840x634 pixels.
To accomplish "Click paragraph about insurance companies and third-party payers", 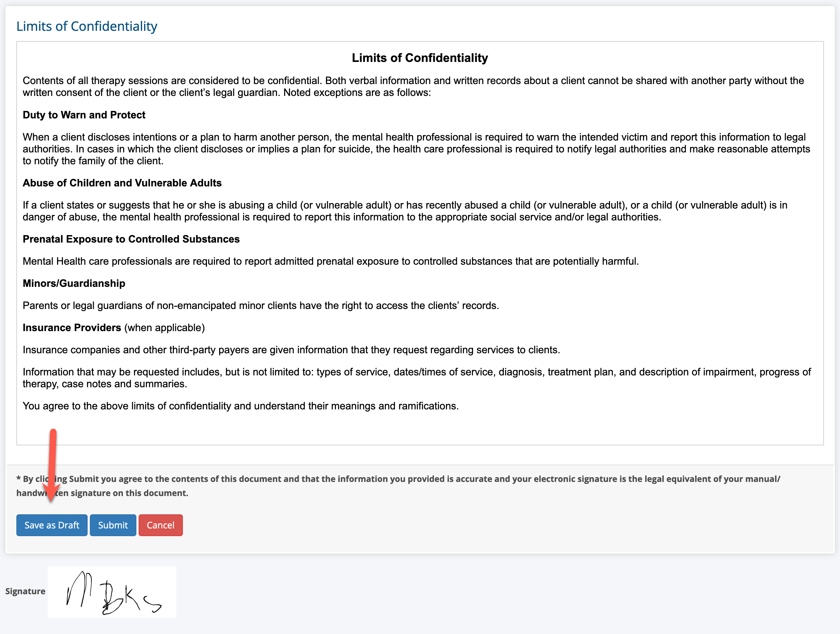I will tap(291, 350).
